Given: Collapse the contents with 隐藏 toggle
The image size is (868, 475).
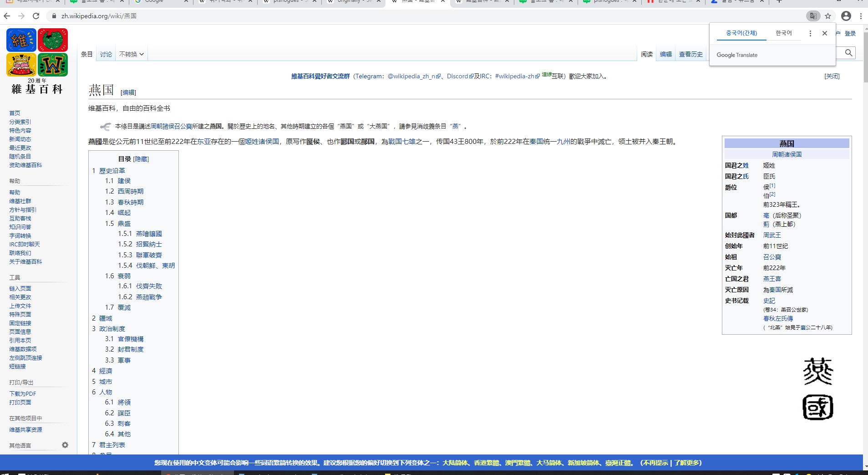Looking at the screenshot, I should tap(141, 159).
